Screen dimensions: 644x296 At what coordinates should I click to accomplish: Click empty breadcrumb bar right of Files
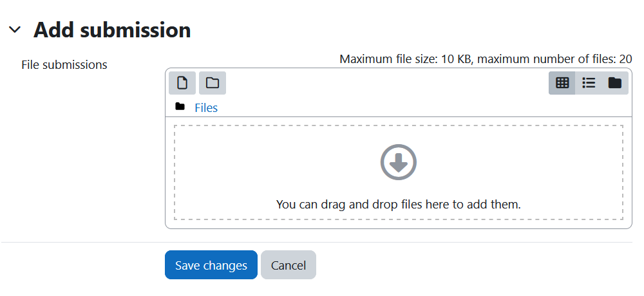pyautogui.click(x=423, y=107)
